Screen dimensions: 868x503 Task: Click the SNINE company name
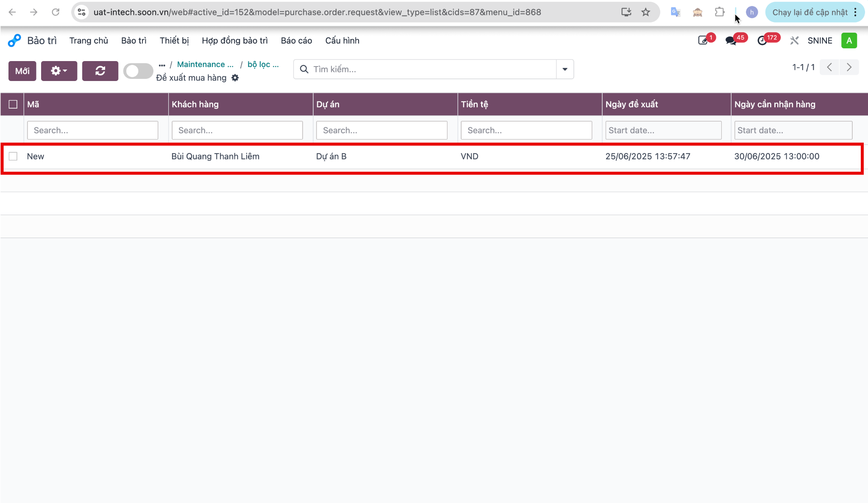[820, 41]
